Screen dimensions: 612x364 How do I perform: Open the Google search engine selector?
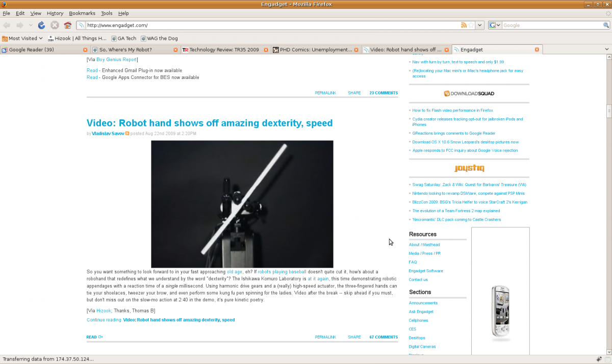coord(495,25)
